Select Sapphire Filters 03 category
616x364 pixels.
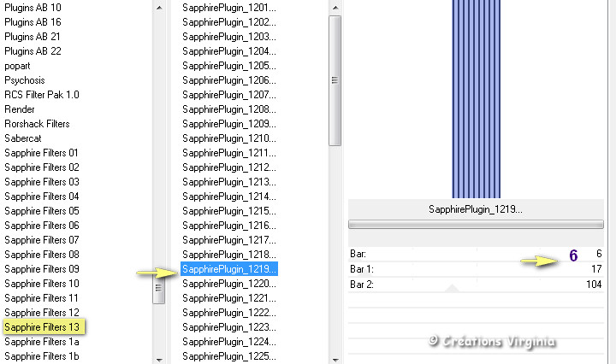point(42,182)
